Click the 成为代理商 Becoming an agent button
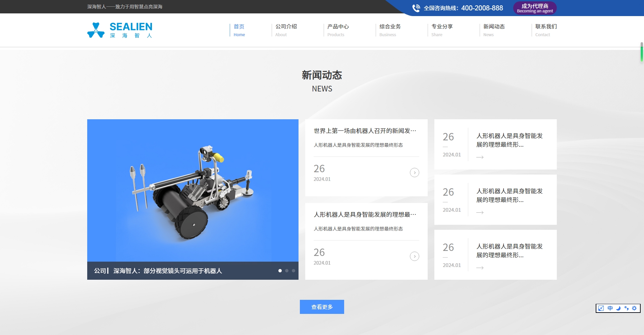Screen dimensions: 644x335 click(535, 8)
